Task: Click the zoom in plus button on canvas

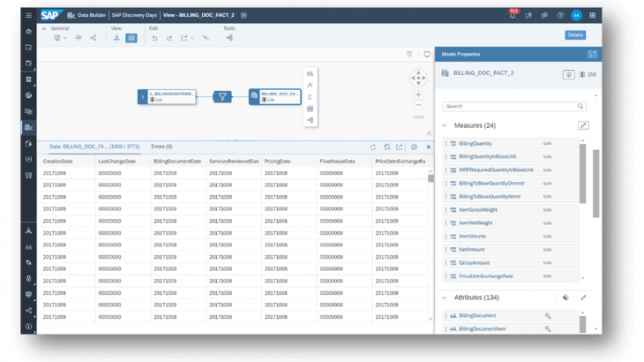Action: pos(418,94)
